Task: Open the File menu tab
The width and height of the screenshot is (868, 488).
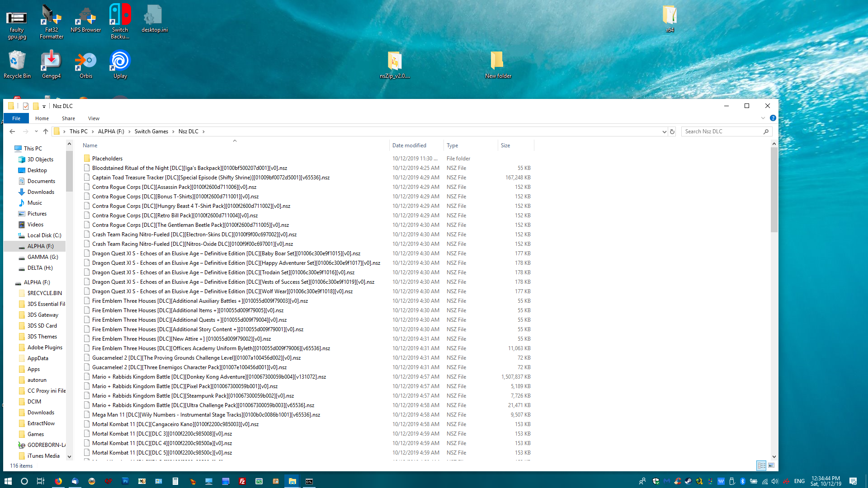Action: 16,118
